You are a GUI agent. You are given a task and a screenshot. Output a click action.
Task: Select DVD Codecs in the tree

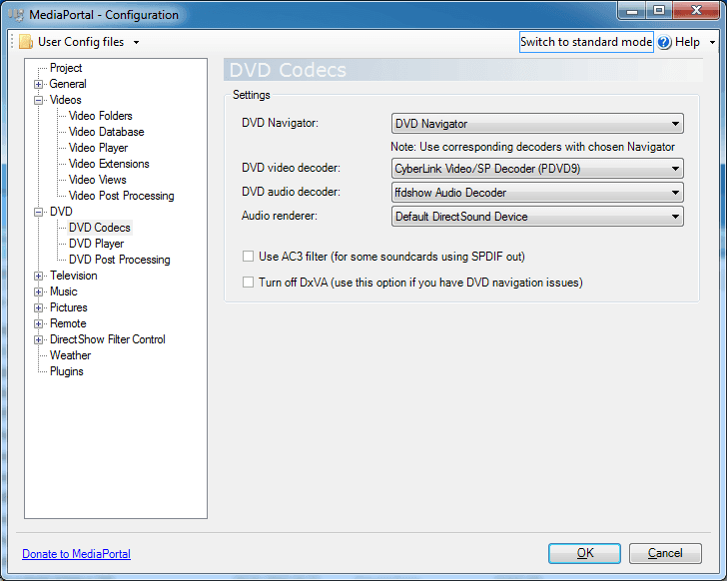click(99, 228)
